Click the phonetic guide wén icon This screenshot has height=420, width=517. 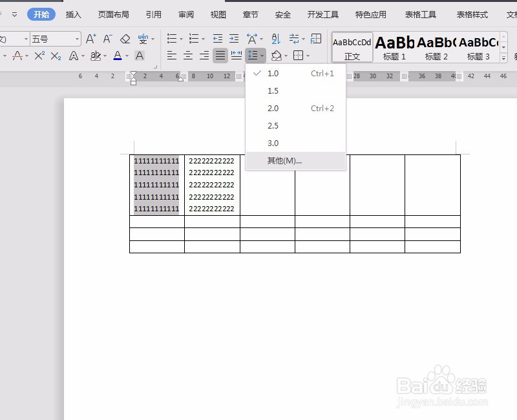143,39
